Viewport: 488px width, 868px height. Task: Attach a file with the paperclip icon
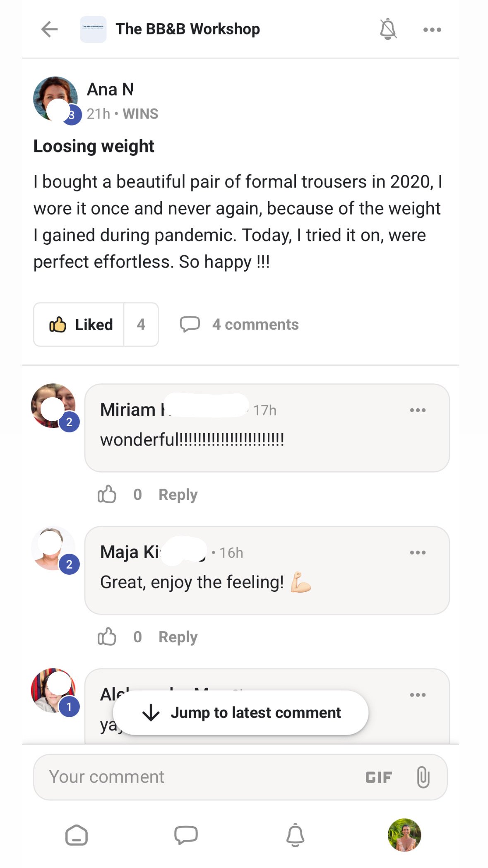[423, 777]
